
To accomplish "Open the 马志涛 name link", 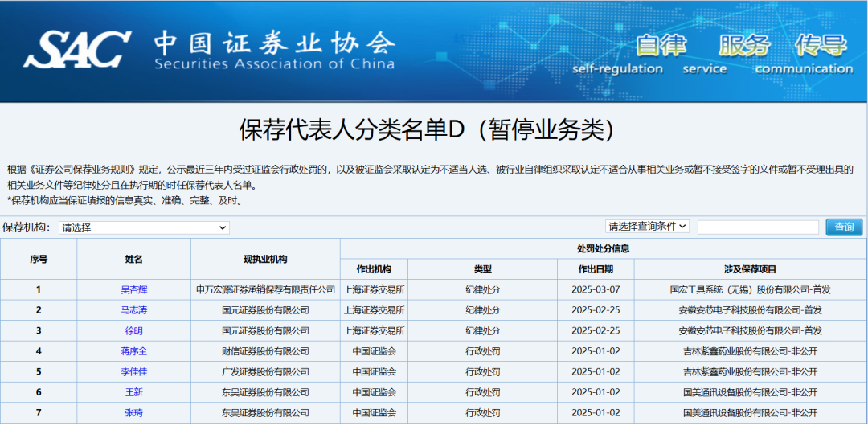I will [x=134, y=310].
